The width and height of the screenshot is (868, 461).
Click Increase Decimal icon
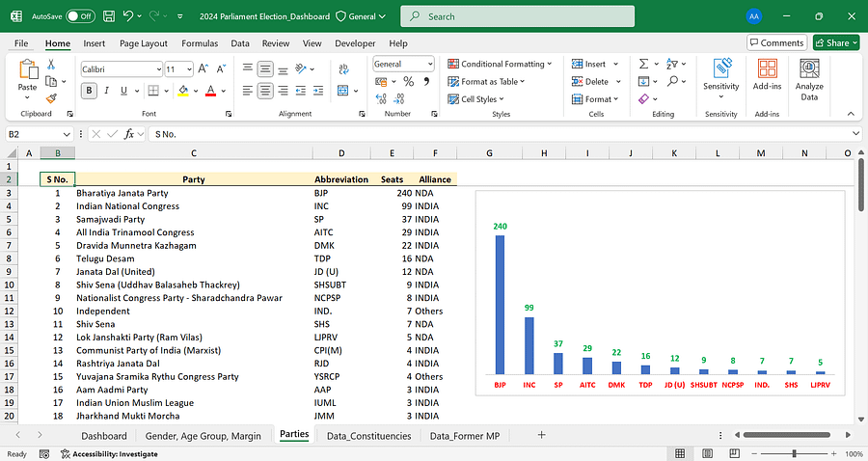point(381,98)
